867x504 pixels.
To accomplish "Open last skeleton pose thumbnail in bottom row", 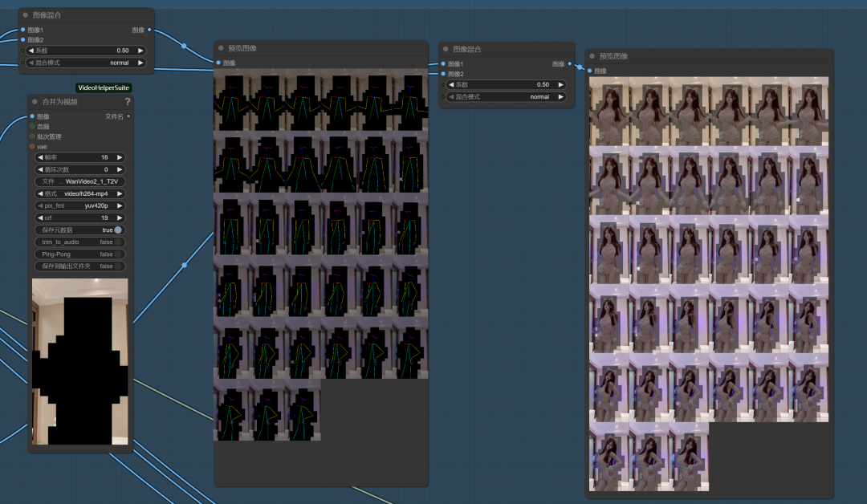I will pos(303,410).
